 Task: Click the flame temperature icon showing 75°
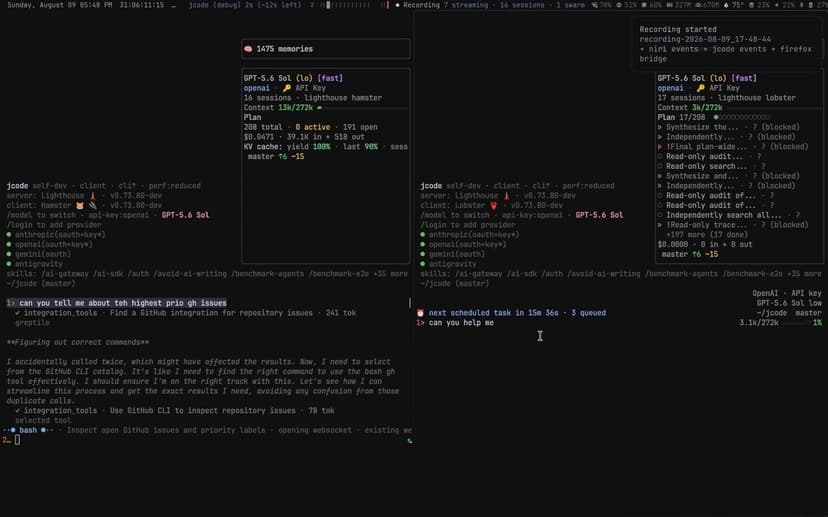tap(726, 5)
